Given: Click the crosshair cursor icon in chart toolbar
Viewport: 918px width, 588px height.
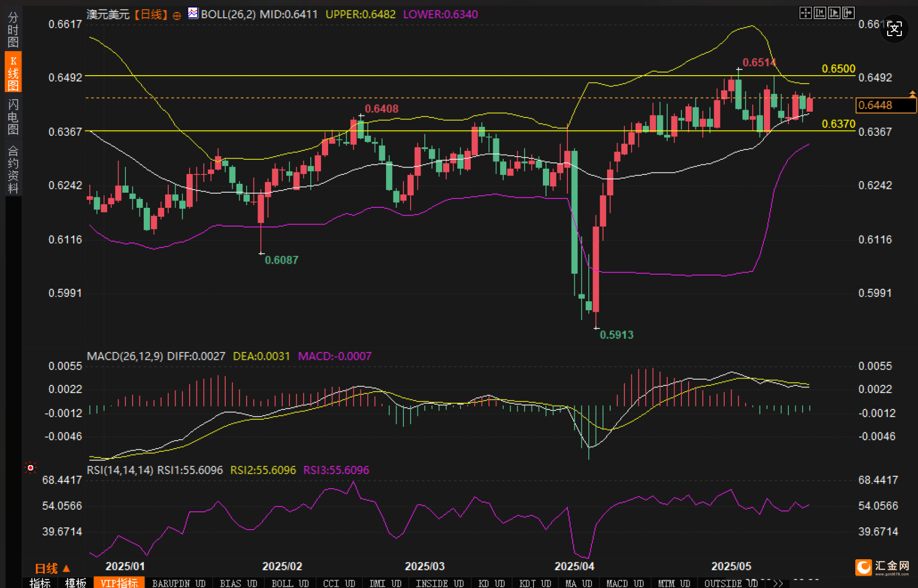Looking at the screenshot, I should tap(805, 13).
